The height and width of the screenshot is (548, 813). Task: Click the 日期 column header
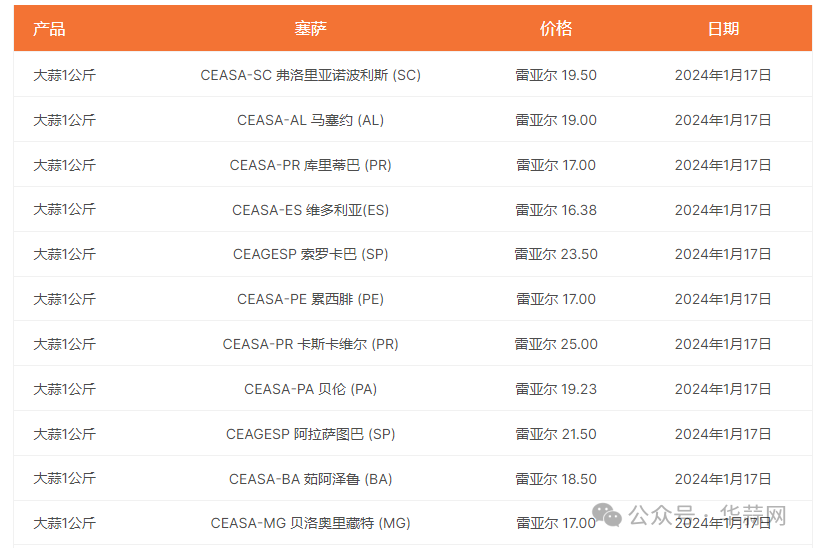pyautogui.click(x=723, y=29)
